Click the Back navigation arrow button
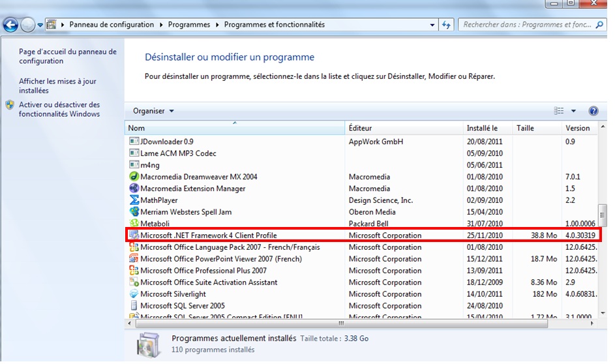The width and height of the screenshot is (615, 364). 10,25
